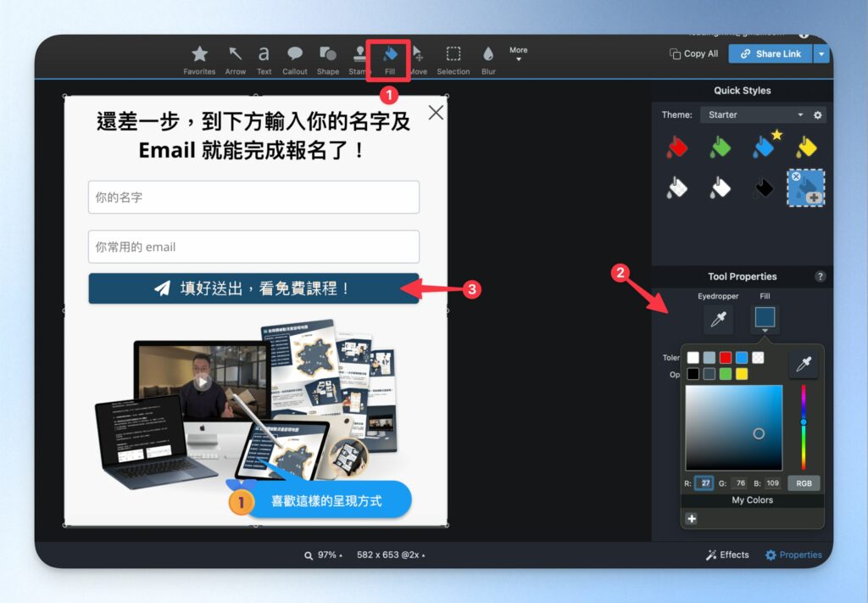Apply the black fill quick style

coord(763,187)
